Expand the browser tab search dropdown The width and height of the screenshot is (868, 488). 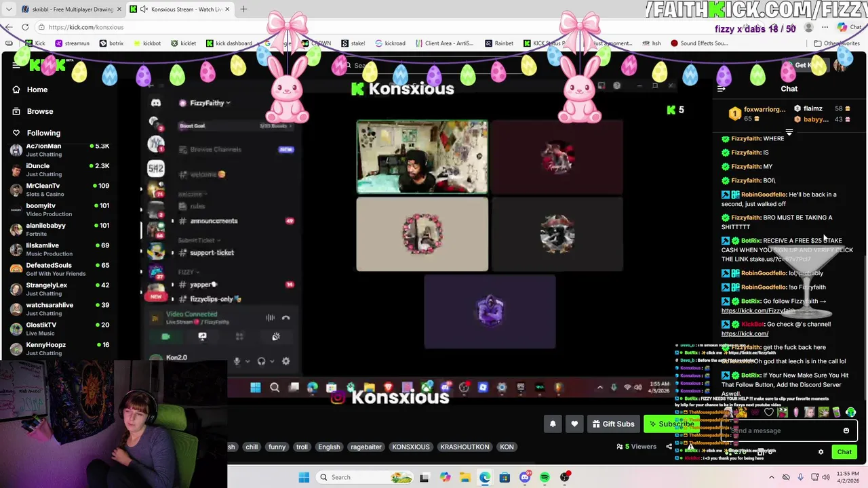(x=8, y=9)
